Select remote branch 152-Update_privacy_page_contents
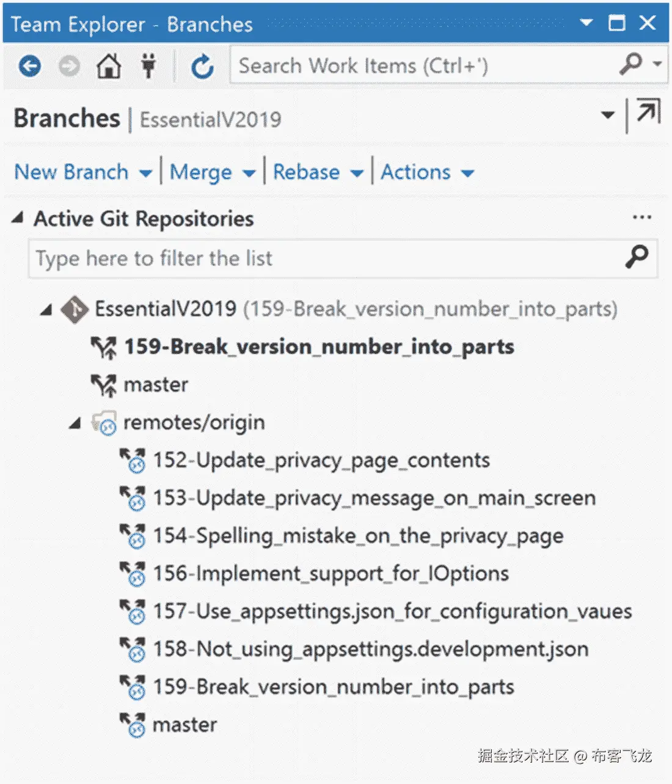672x784 pixels. [321, 460]
